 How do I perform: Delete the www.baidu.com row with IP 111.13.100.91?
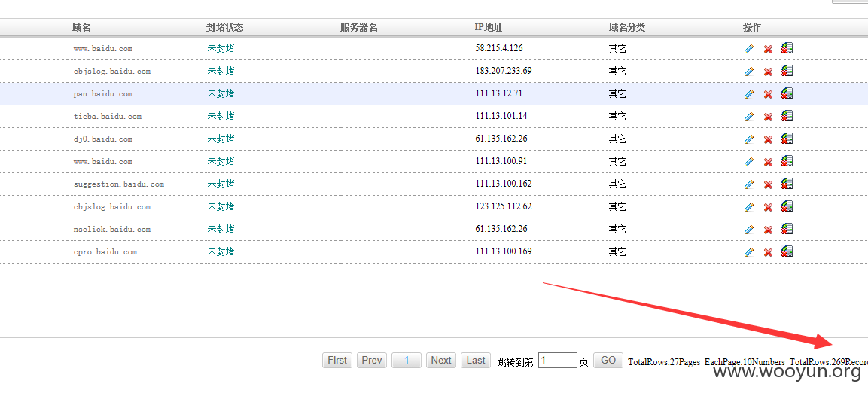768,162
